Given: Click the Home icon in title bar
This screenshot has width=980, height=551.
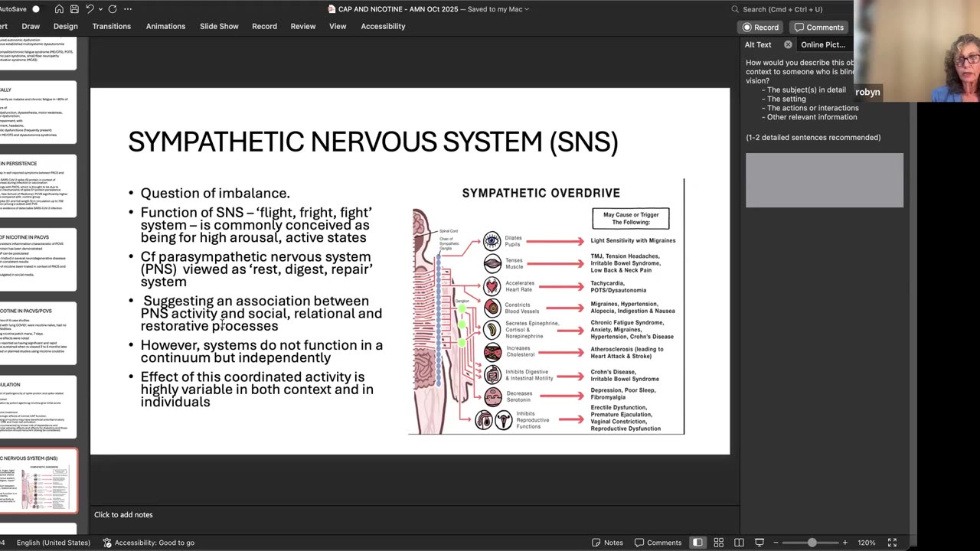Looking at the screenshot, I should [59, 9].
